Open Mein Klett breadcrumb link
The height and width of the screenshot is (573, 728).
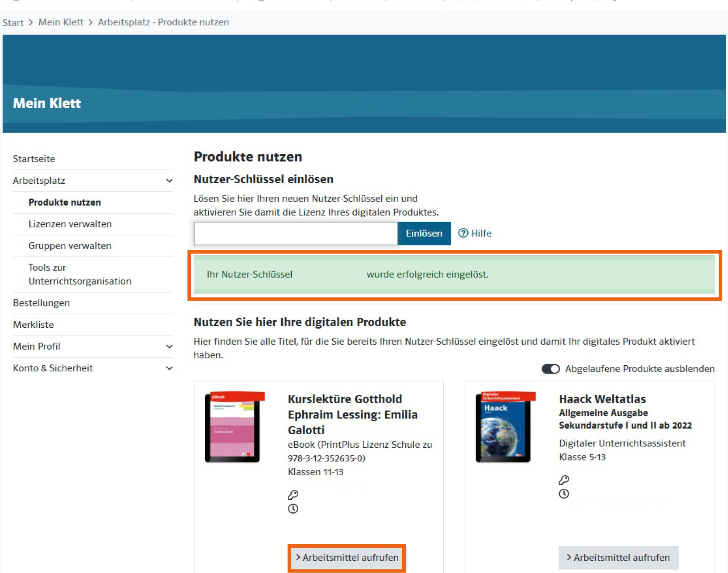(x=61, y=22)
